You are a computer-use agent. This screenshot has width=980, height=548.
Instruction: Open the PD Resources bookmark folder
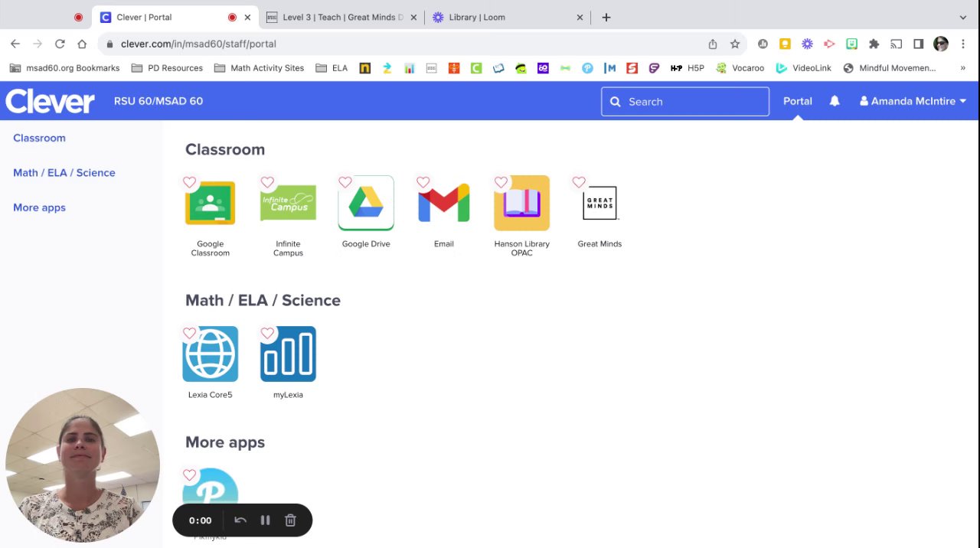167,68
